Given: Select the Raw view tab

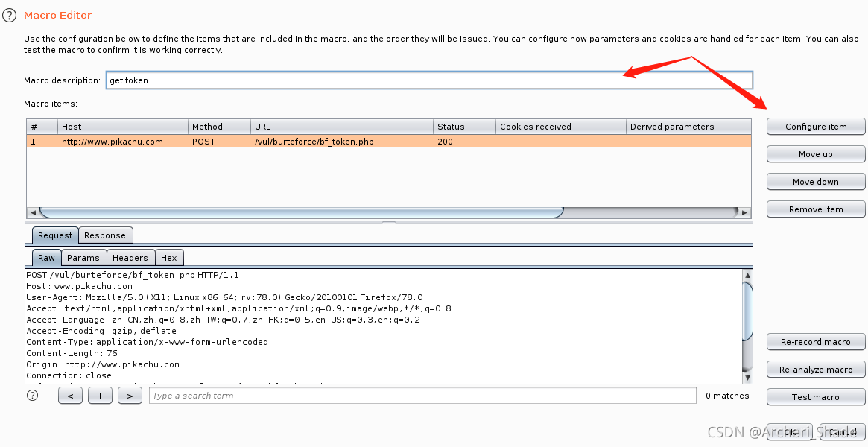Looking at the screenshot, I should point(46,258).
